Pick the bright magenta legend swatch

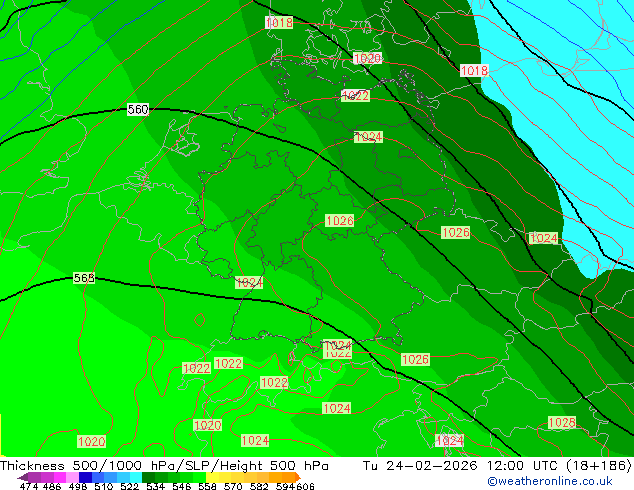tap(60, 477)
